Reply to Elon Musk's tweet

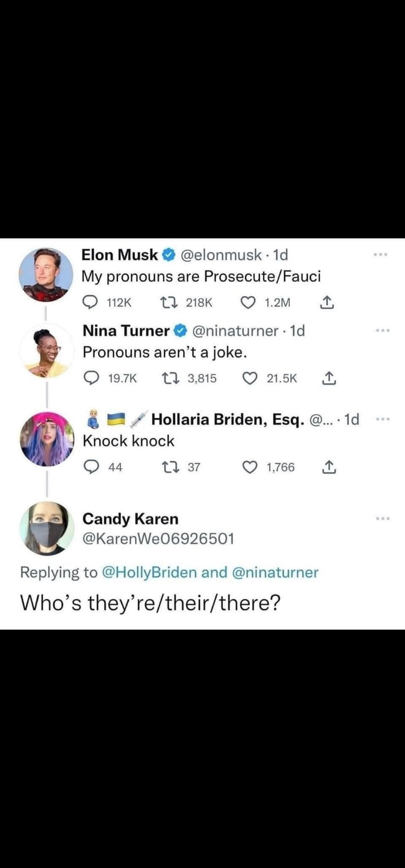click(90, 302)
